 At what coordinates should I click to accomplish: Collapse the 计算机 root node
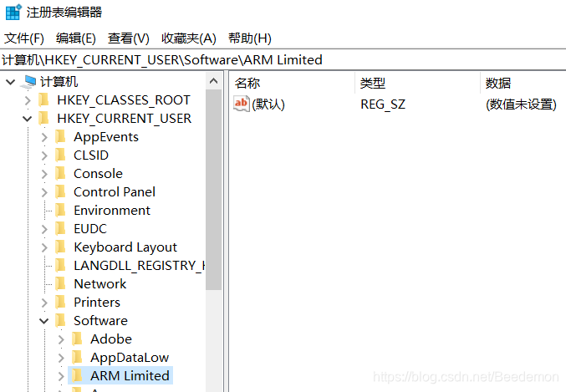pos(11,82)
